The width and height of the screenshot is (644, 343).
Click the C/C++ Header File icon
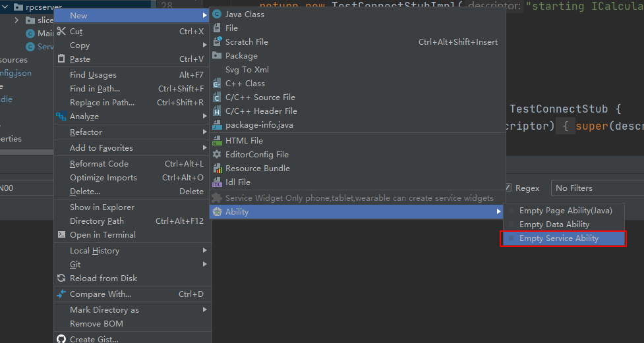click(217, 111)
